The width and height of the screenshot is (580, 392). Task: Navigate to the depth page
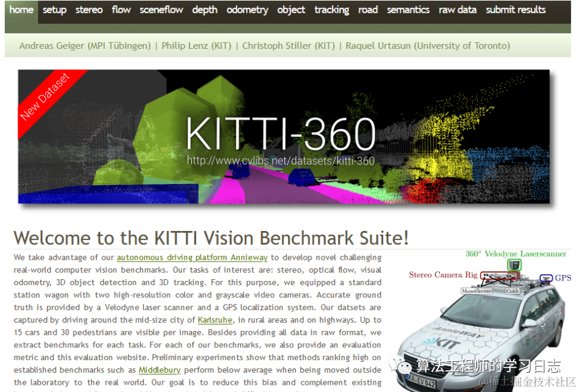pos(205,10)
